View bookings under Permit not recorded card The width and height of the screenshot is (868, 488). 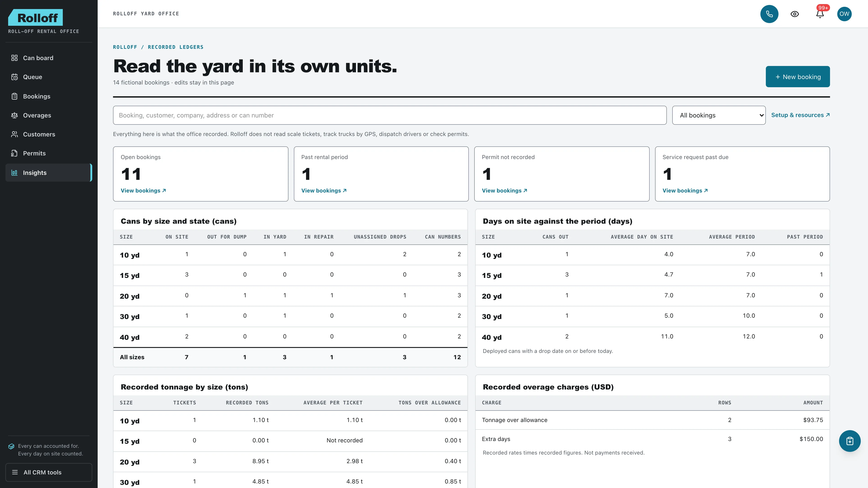coord(505,191)
